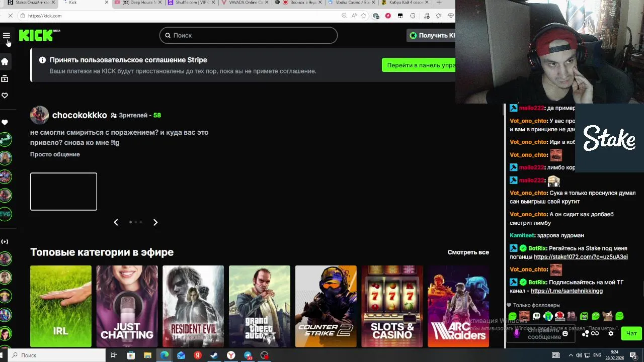Click Vot_ono_chto username above BotRix Stake message
The image size is (644, 362).
coord(528,214)
